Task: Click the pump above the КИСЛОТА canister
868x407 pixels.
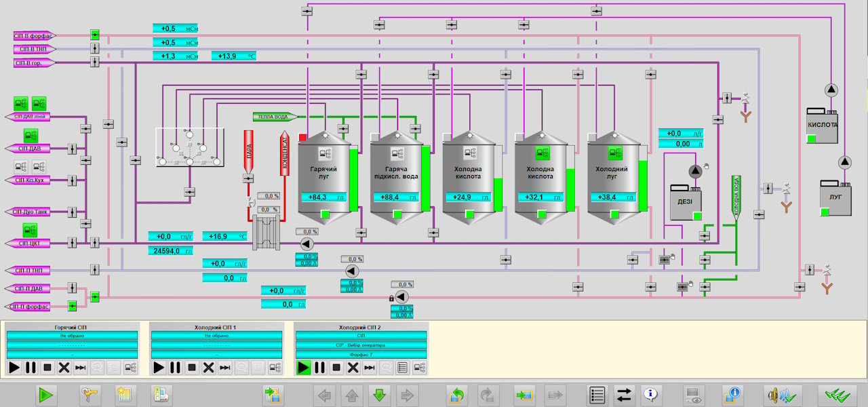Action: pyautogui.click(x=832, y=91)
